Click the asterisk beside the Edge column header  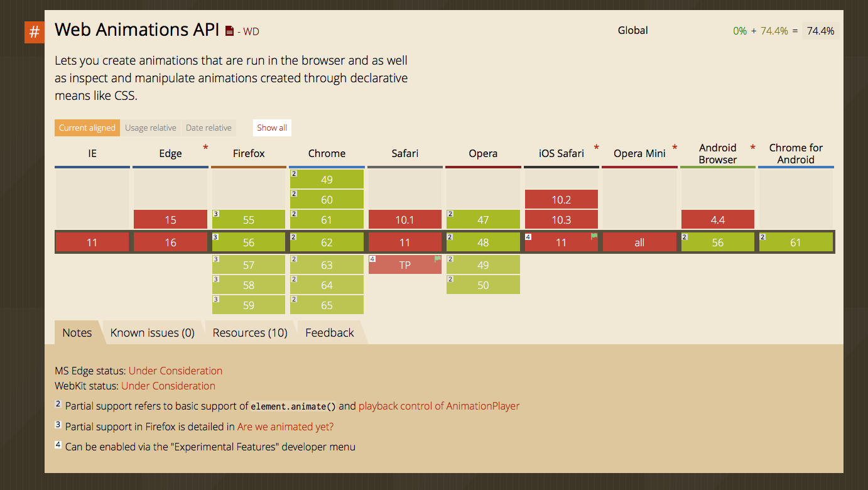coord(205,146)
